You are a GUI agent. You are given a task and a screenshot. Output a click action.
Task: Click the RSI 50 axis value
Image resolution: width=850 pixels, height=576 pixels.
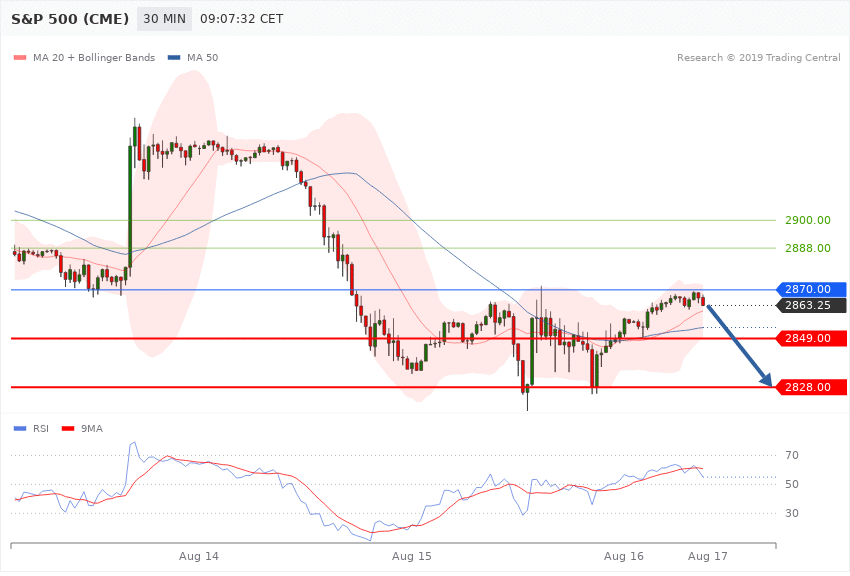(x=792, y=484)
